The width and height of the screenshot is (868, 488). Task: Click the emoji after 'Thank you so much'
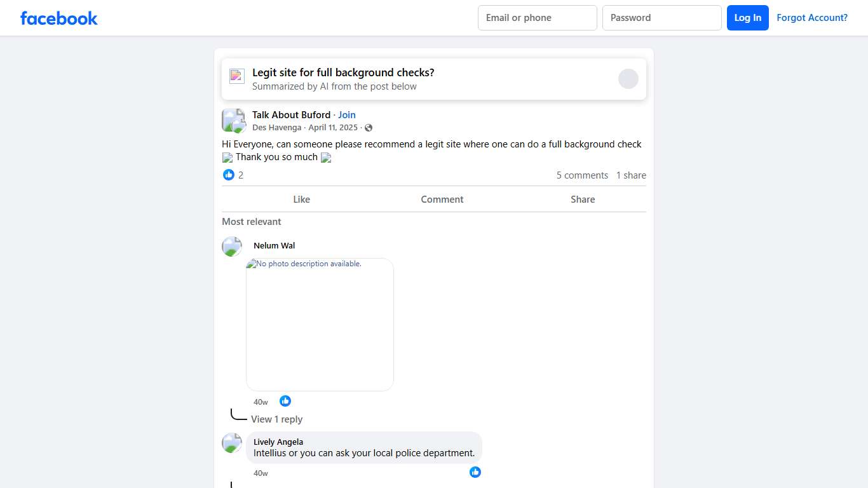[325, 158]
